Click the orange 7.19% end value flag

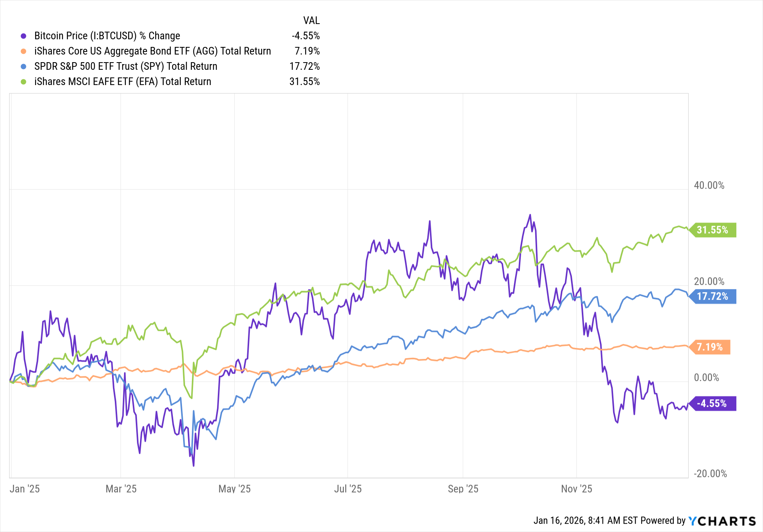click(710, 347)
